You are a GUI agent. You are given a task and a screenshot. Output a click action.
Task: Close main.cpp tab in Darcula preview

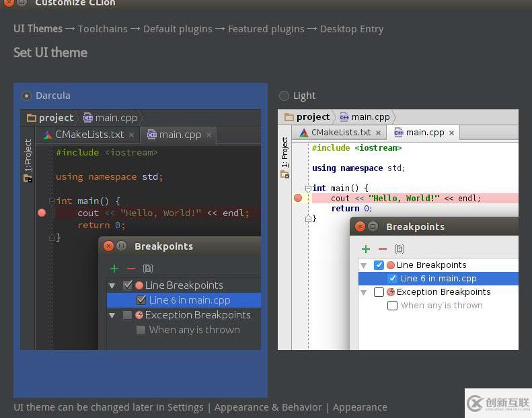click(208, 135)
